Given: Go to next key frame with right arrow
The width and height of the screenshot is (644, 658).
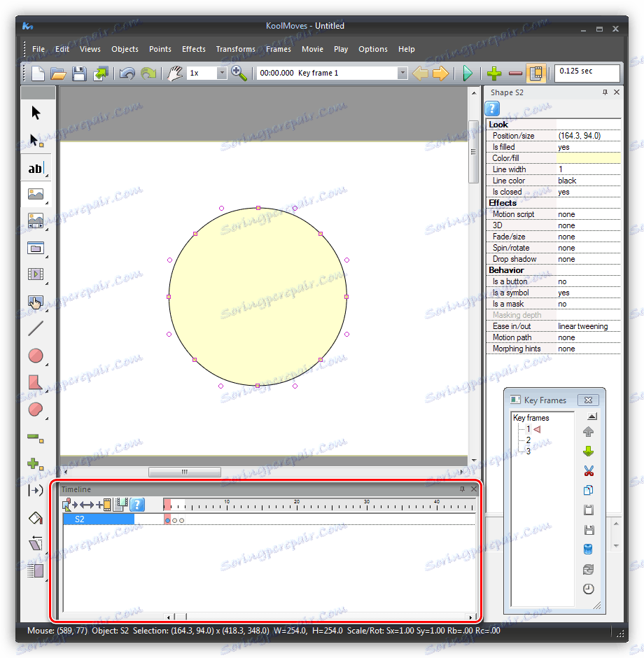Looking at the screenshot, I should point(440,73).
